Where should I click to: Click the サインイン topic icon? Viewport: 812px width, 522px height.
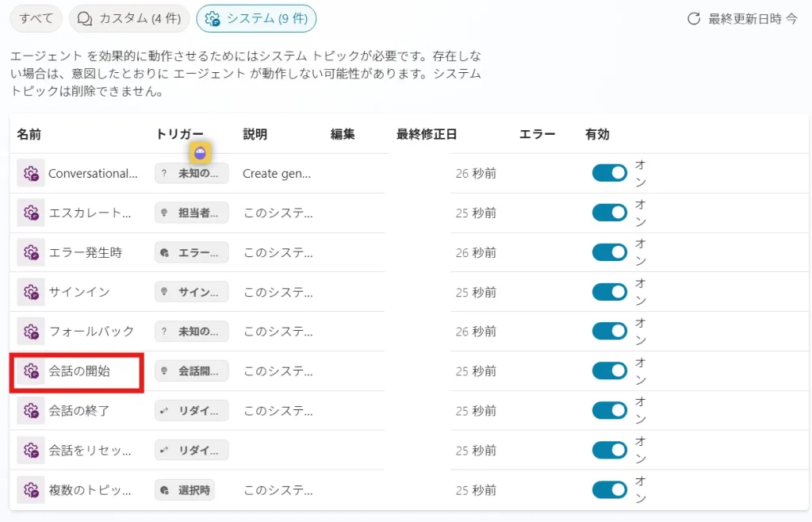pyautogui.click(x=31, y=292)
